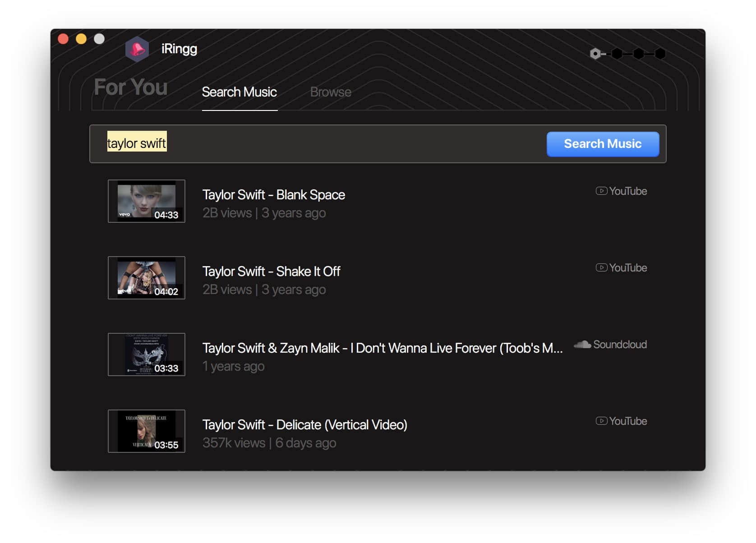The height and width of the screenshot is (543, 756).
Task: Click the YouTube source label for Blank Space
Action: coord(628,191)
